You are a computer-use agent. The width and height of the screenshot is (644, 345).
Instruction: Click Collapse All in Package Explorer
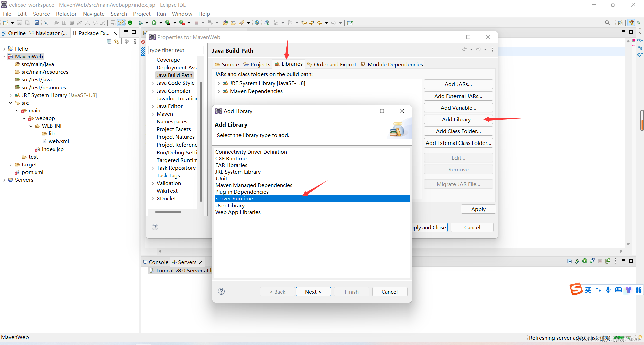coord(109,41)
